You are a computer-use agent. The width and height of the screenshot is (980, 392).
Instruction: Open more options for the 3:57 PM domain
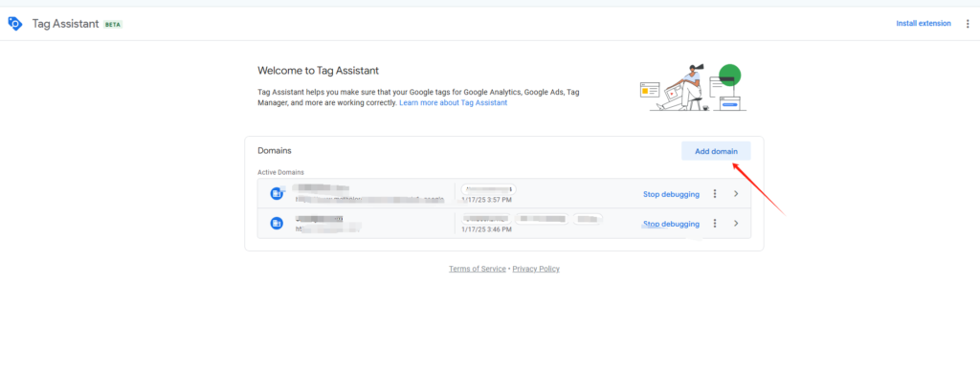[x=715, y=194]
